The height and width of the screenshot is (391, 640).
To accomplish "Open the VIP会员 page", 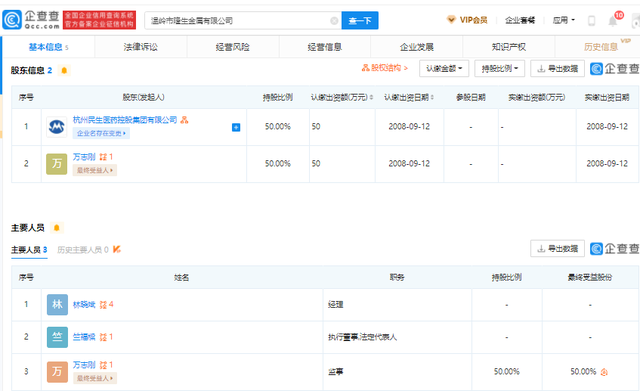I will tap(467, 20).
